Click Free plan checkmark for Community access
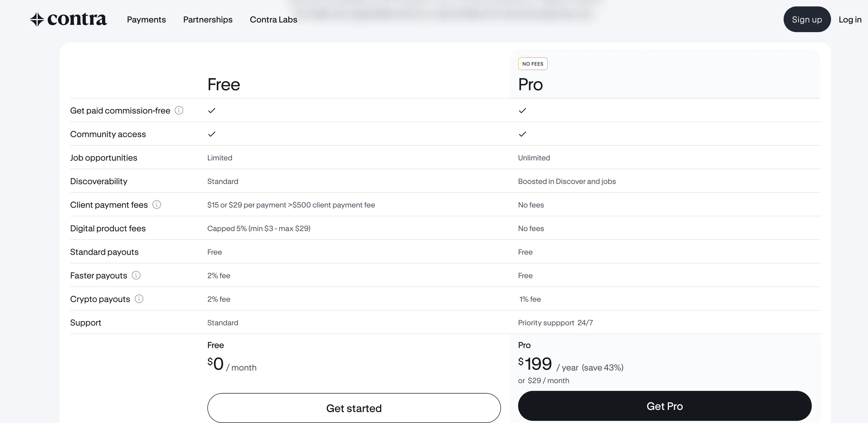Viewport: 868px width, 423px height. [x=212, y=134]
